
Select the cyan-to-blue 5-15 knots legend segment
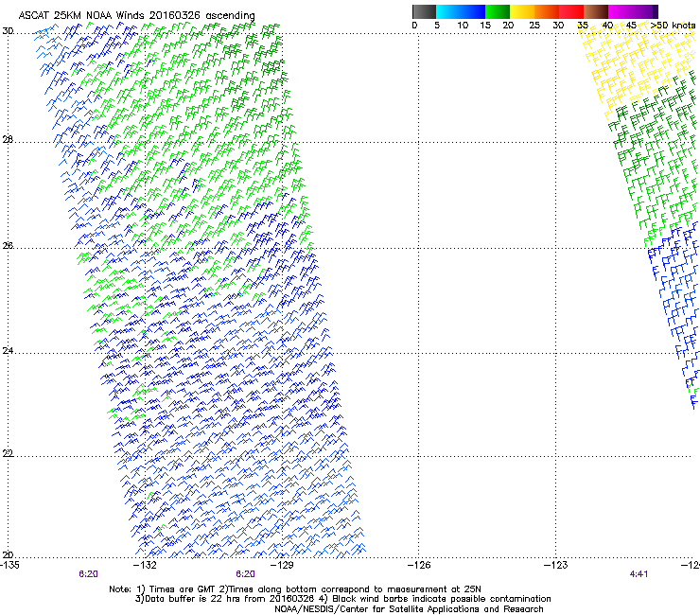tap(461, 11)
